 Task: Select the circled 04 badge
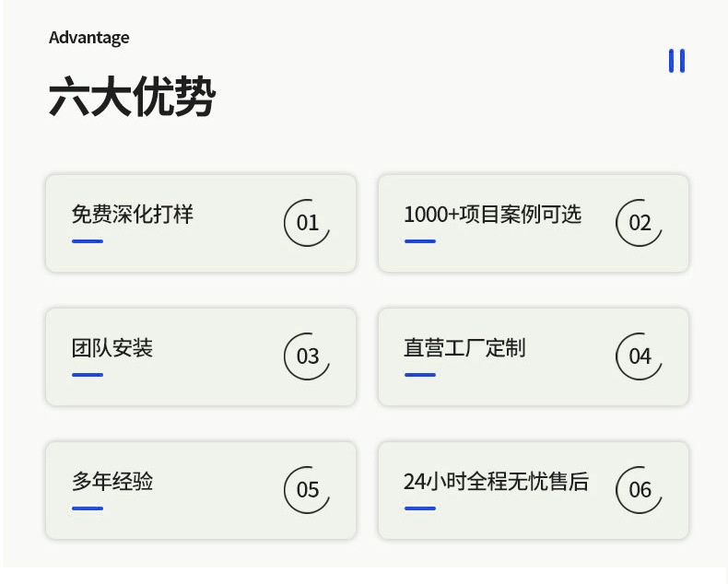click(x=640, y=356)
